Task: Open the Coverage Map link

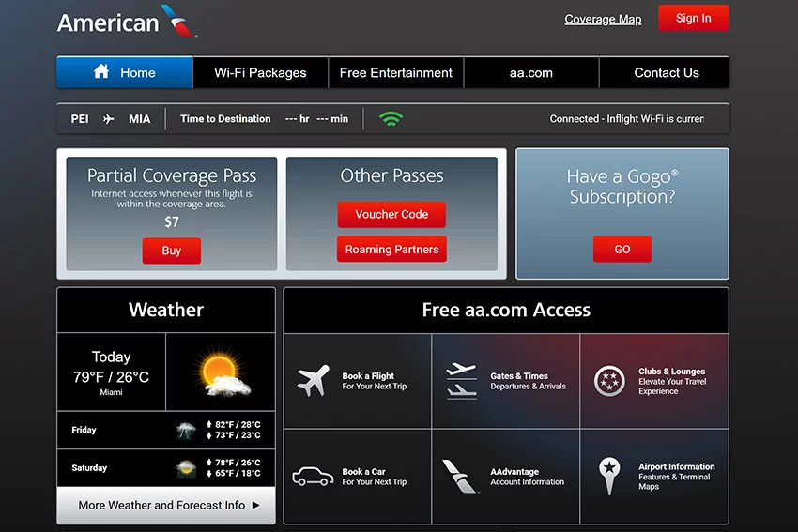Action: tap(603, 20)
